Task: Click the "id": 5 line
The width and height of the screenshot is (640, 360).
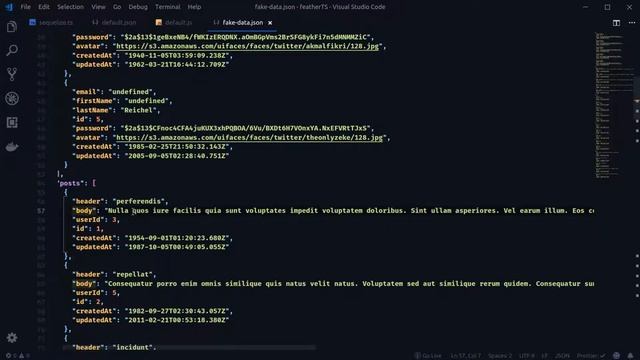Action: [88, 119]
